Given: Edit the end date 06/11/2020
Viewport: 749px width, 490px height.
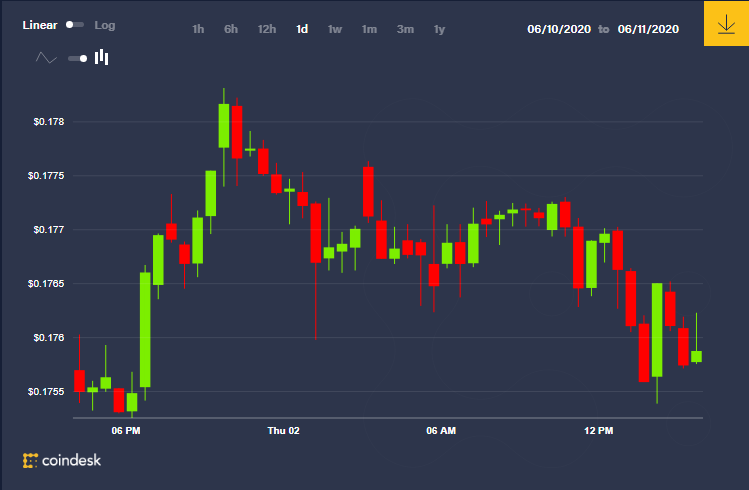Looking at the screenshot, I should [x=648, y=29].
